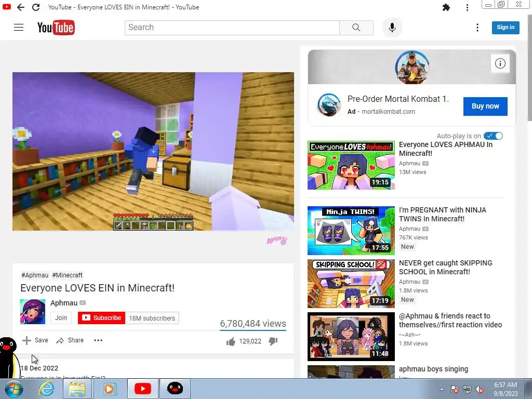
Task: Open the hamburger guide menu
Action: tap(19, 28)
